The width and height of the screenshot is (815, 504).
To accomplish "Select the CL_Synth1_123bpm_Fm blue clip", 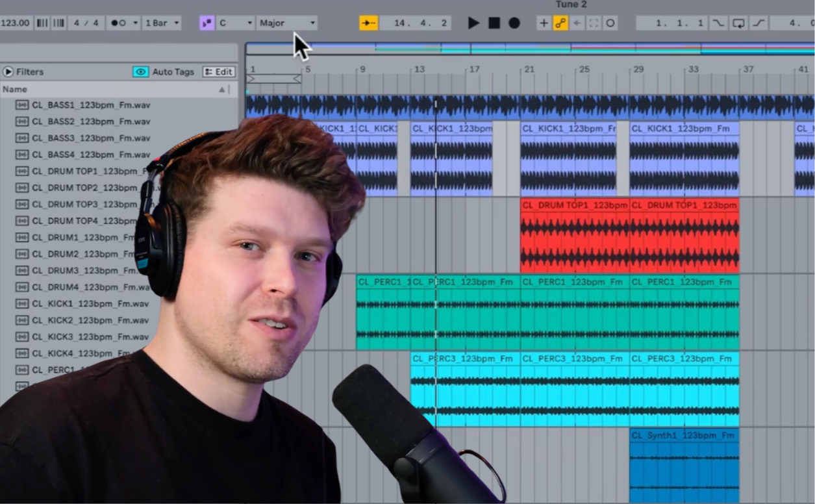I will (684, 465).
